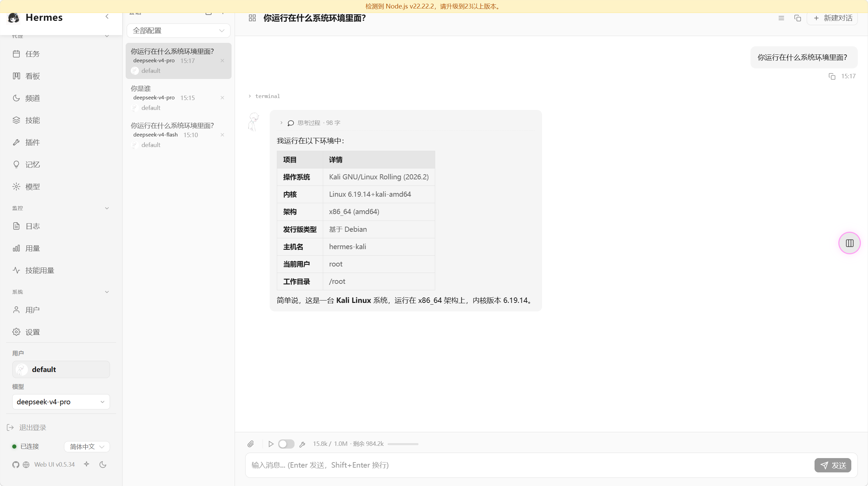Open the GitHub icon link

pyautogui.click(x=16, y=465)
